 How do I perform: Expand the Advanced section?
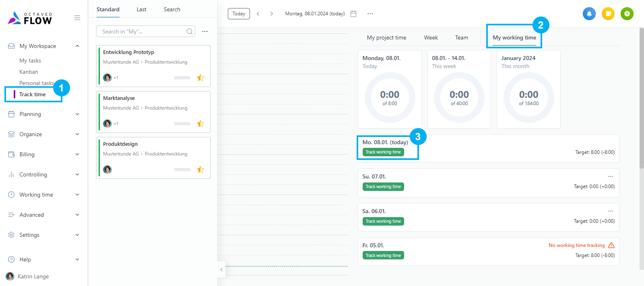click(77, 215)
